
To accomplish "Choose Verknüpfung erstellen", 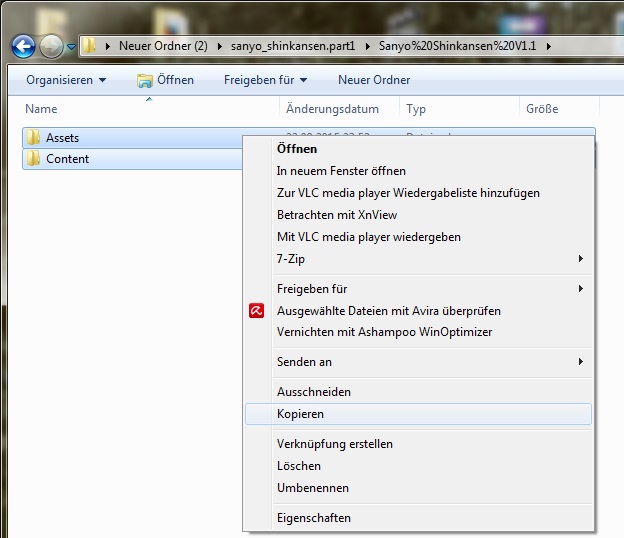I will coord(418,444).
